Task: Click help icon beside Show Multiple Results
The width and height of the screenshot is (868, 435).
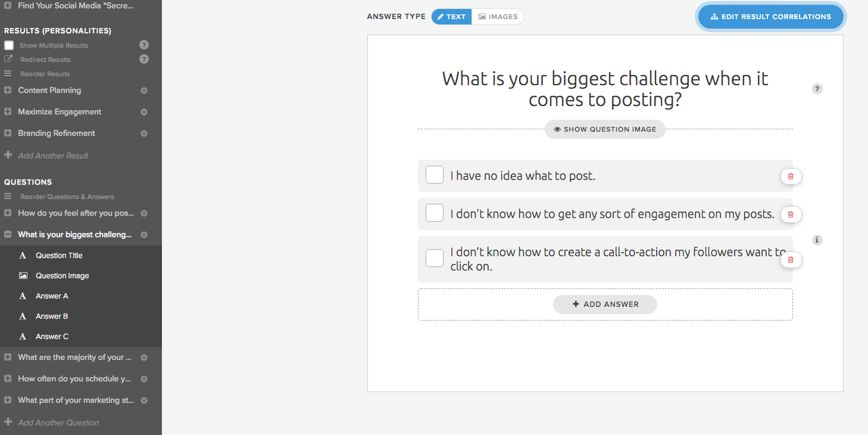Action: pos(143,45)
